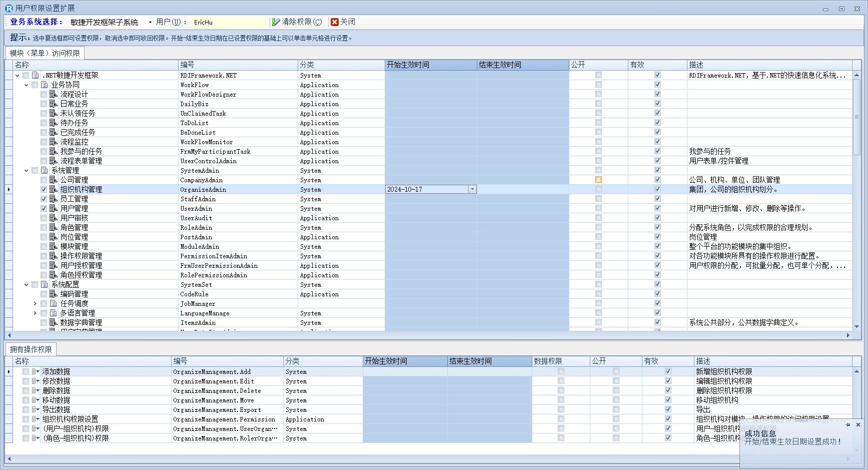Click the module icon next to 用户管理

tap(53, 209)
